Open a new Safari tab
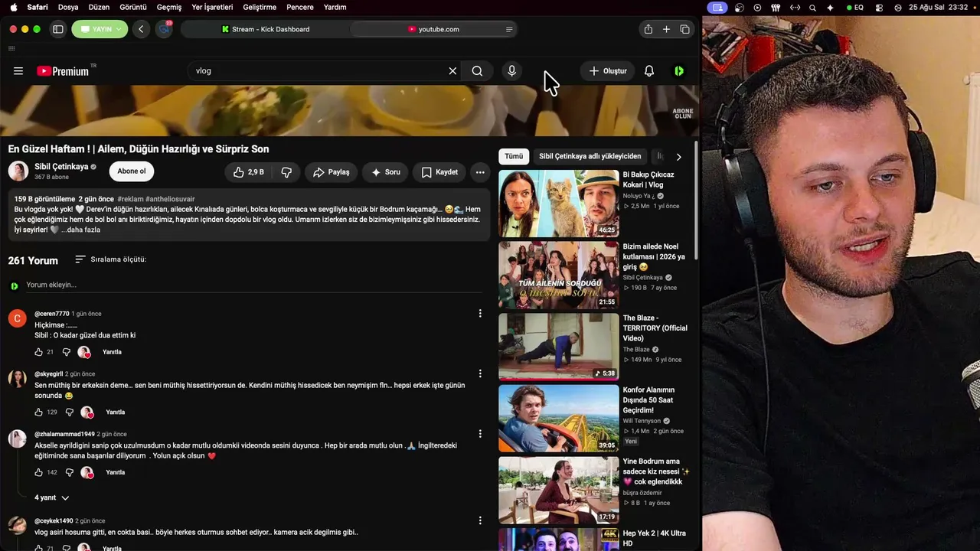The width and height of the screenshot is (980, 551). 666,29
